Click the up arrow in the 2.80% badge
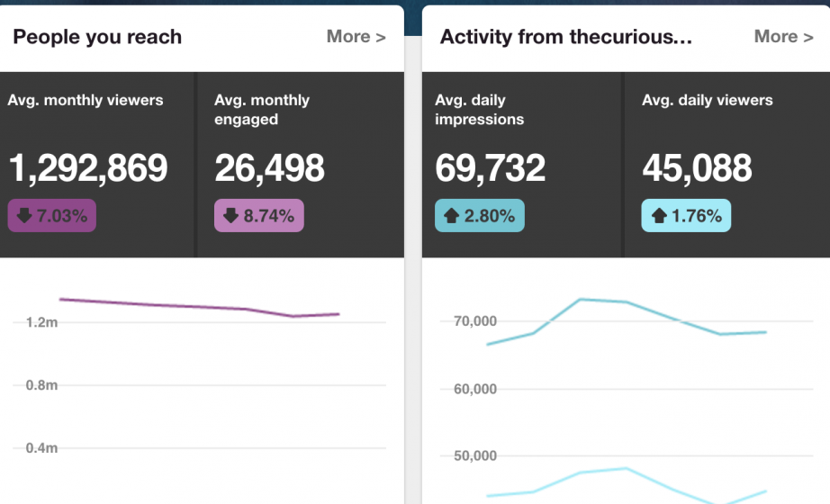Viewport: 830px width, 504px height. coord(450,216)
